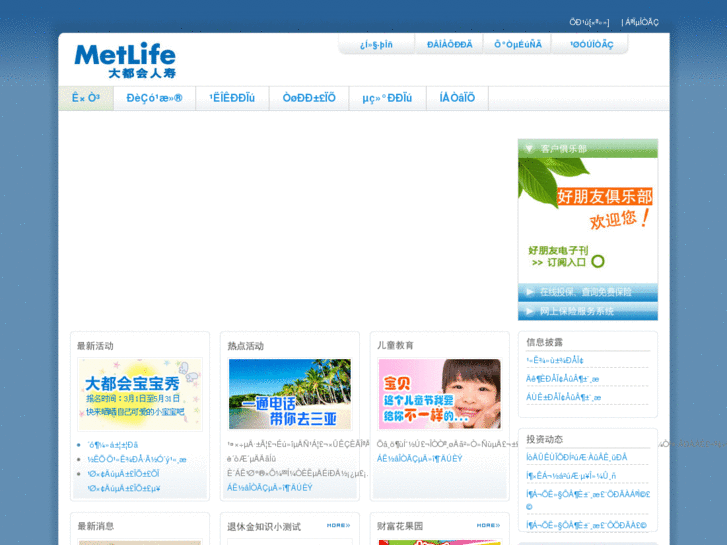Click the 热点活动 section heading

pyautogui.click(x=245, y=346)
